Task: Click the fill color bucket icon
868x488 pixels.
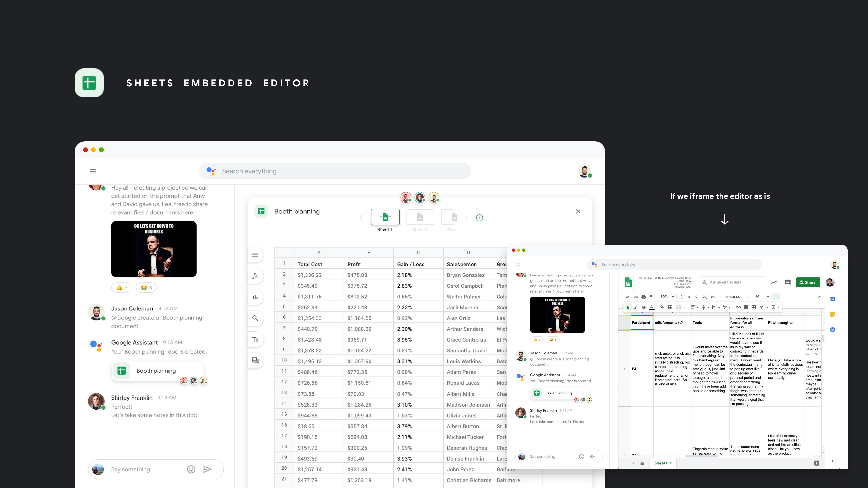Action: [662, 307]
